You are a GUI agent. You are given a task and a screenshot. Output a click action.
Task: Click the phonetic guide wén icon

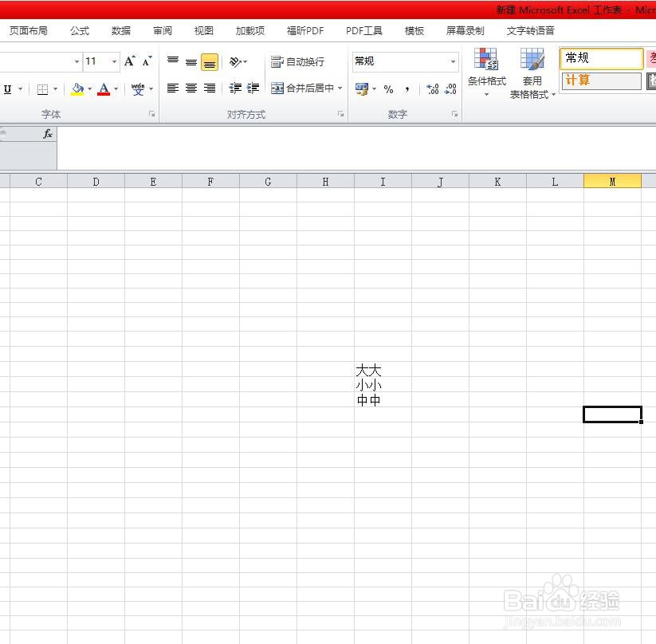tap(138, 89)
